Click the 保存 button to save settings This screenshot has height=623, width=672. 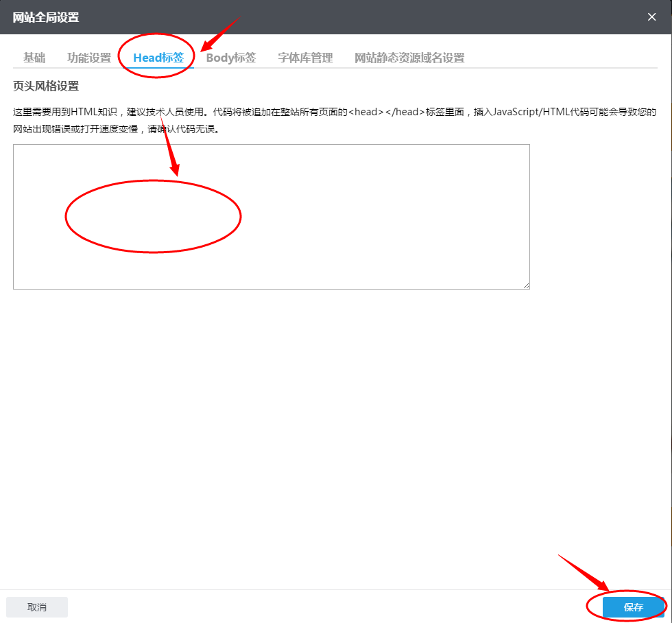click(x=632, y=607)
